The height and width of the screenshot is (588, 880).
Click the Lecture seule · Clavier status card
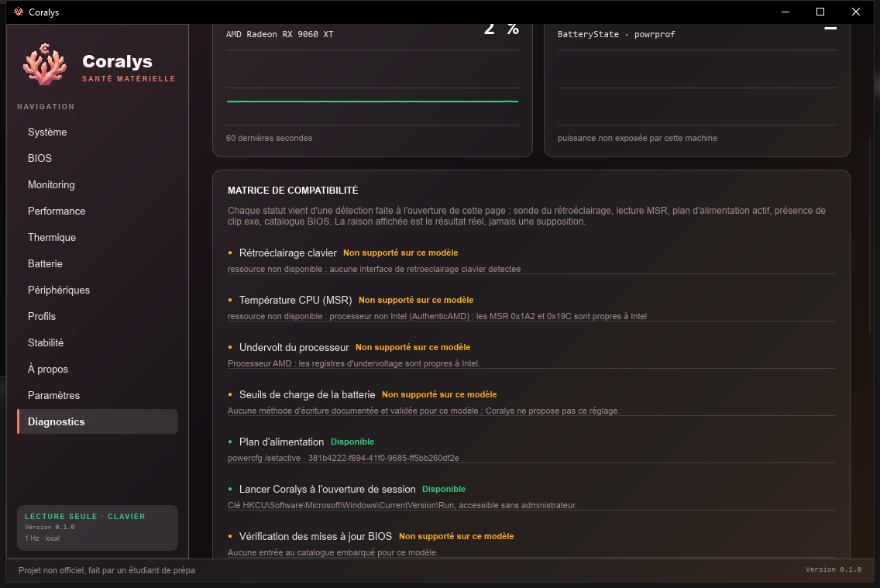98,528
